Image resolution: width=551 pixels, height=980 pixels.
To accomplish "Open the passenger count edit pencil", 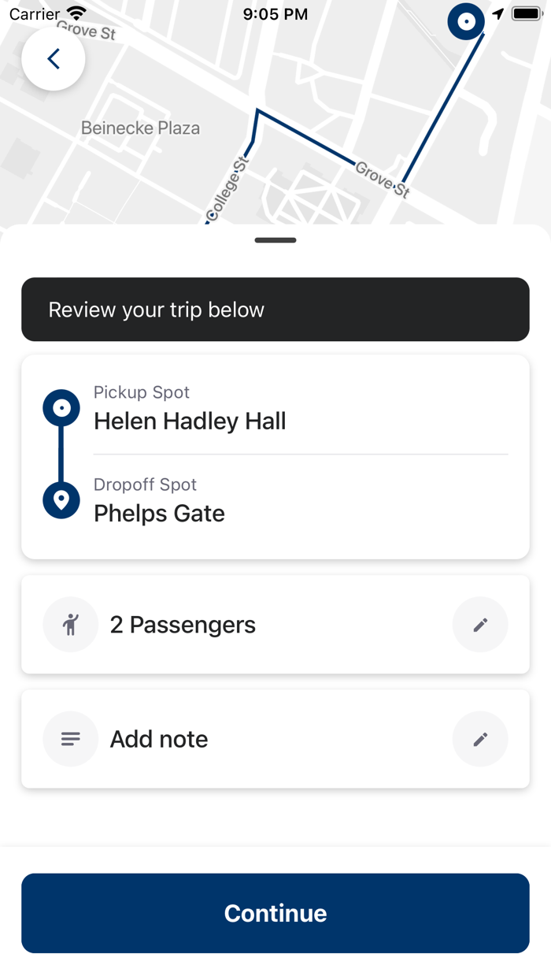I will (x=480, y=624).
